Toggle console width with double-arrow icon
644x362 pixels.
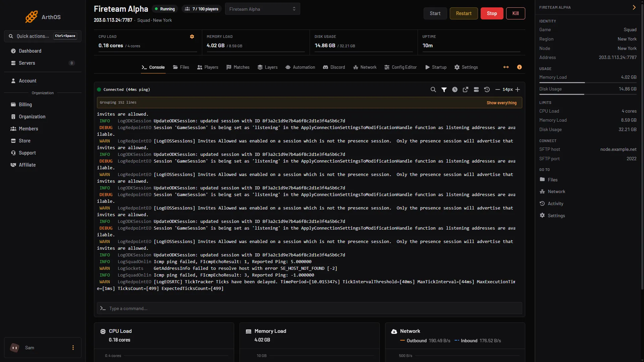click(506, 67)
